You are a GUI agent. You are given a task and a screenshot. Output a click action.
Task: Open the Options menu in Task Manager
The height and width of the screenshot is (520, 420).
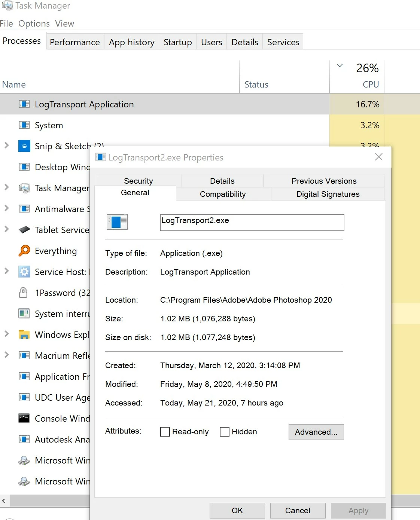click(x=34, y=24)
